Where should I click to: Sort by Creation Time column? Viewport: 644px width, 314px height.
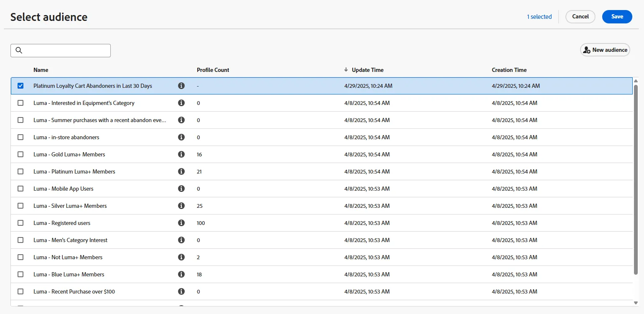click(509, 70)
